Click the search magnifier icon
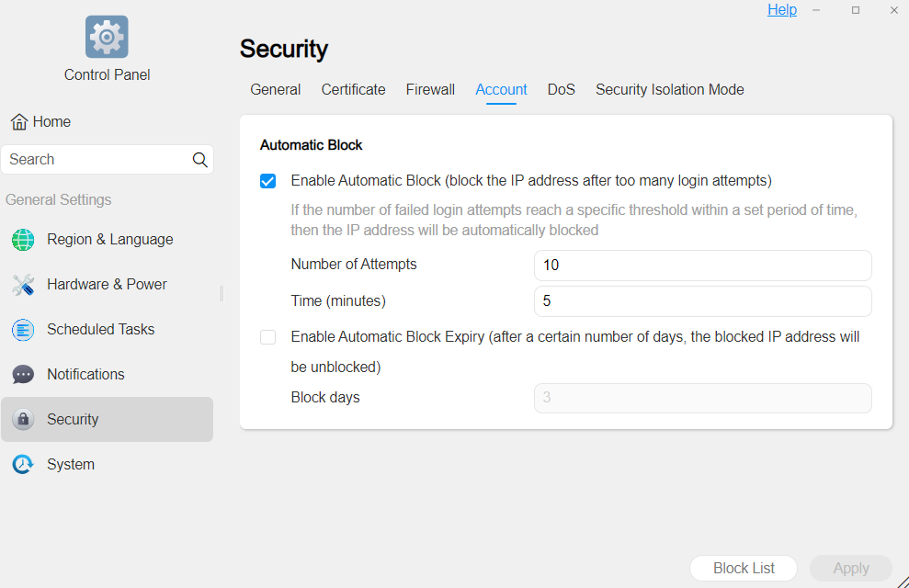The image size is (909, 588). [x=199, y=160]
